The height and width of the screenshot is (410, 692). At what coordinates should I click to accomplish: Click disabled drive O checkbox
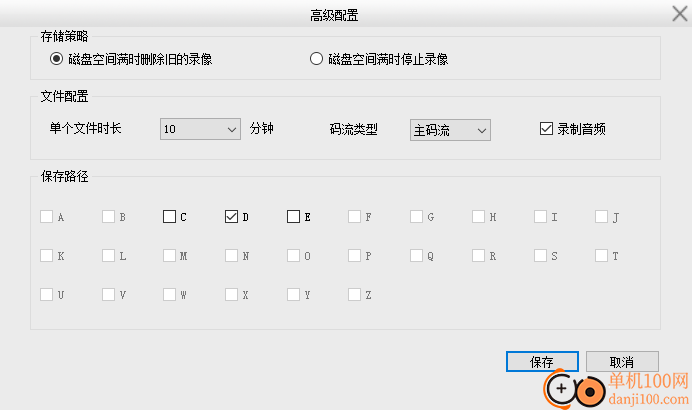(293, 256)
